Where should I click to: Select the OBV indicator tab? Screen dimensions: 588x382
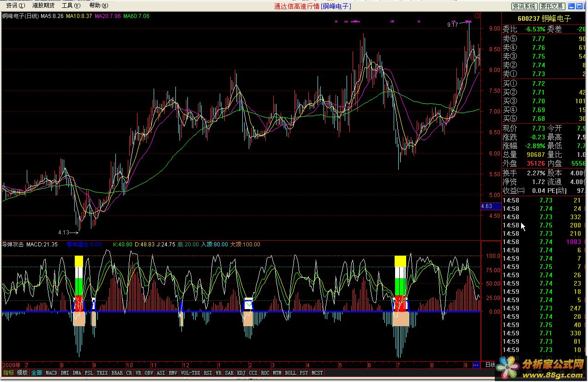tap(149, 373)
